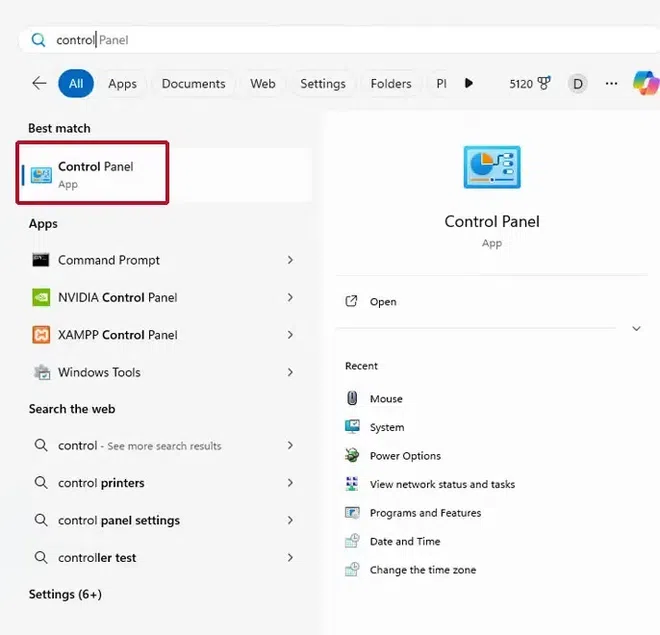The width and height of the screenshot is (660, 635).
Task: Click the magnifier next to 'control panel settings'
Action: pyautogui.click(x=41, y=520)
